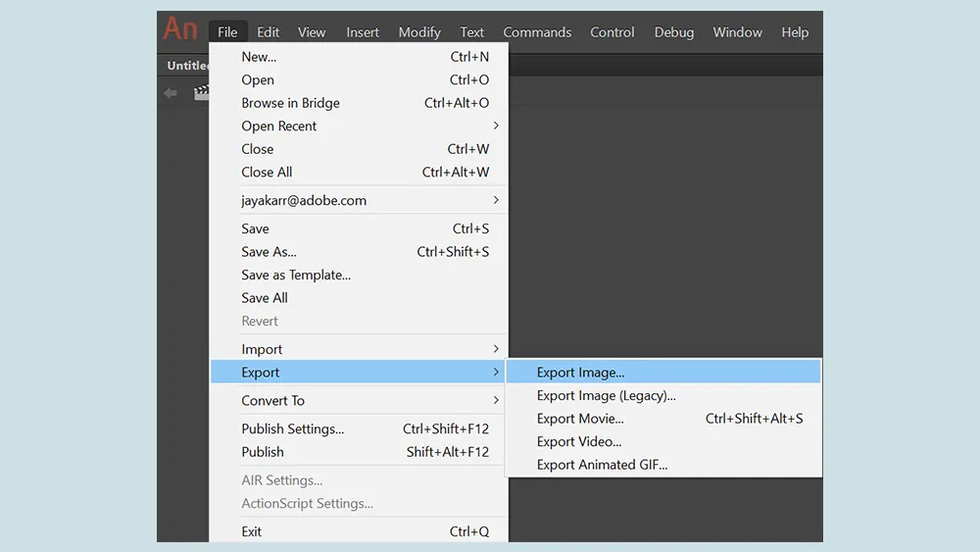The height and width of the screenshot is (552, 980).
Task: Choose Save All
Action: pyautogui.click(x=360, y=298)
